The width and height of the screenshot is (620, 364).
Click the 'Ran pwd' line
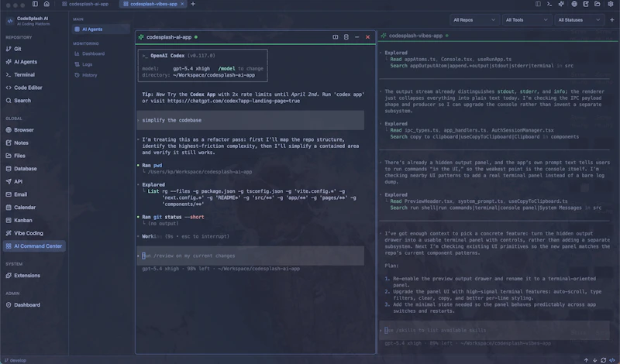pyautogui.click(x=152, y=166)
